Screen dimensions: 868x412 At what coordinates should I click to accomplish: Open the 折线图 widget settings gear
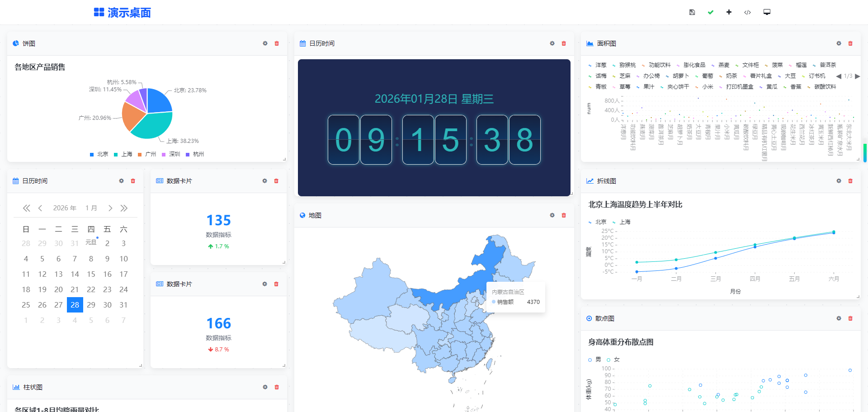(839, 181)
